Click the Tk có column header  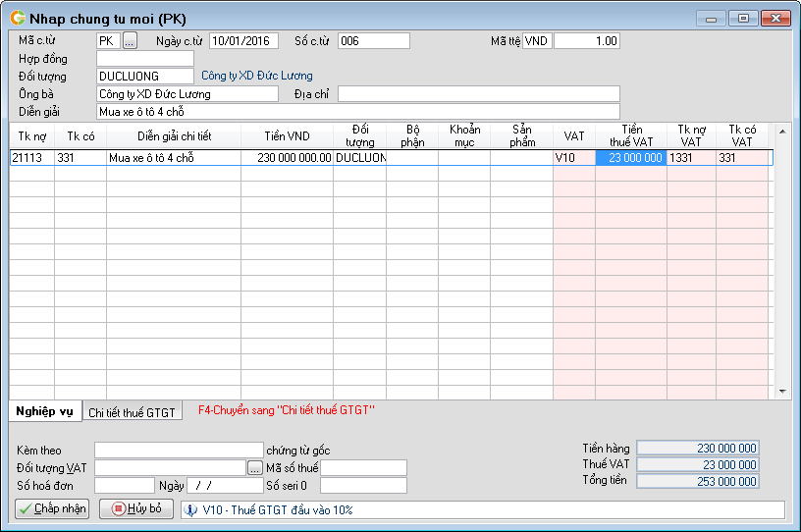pos(80,135)
